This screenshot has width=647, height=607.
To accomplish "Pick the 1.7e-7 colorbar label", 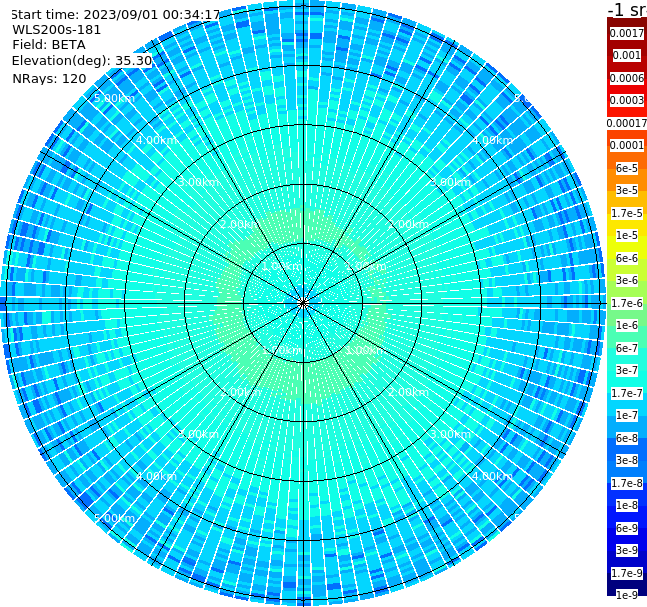I will 627,393.
